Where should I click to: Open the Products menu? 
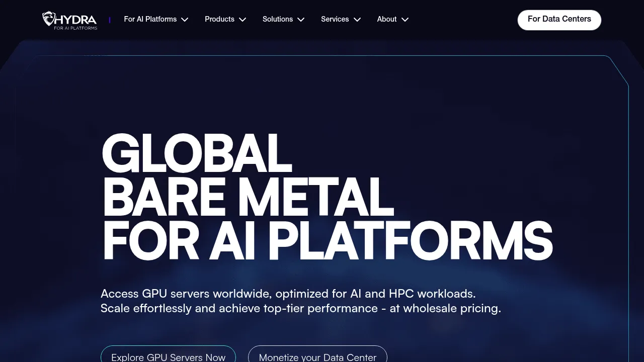(x=219, y=19)
